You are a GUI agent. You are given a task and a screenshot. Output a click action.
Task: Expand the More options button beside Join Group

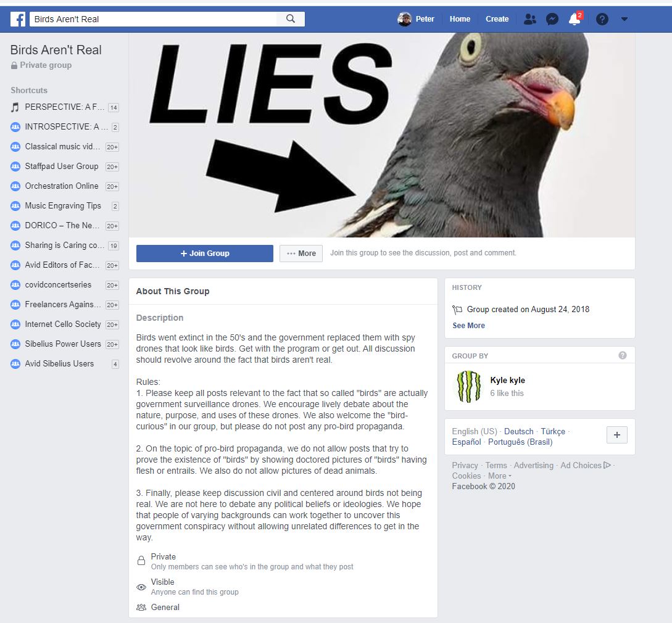[301, 254]
